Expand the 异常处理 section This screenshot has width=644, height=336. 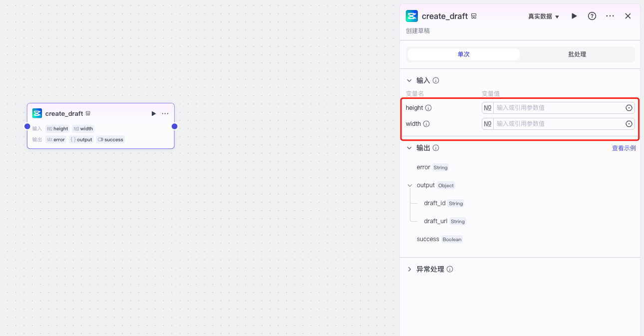(409, 269)
